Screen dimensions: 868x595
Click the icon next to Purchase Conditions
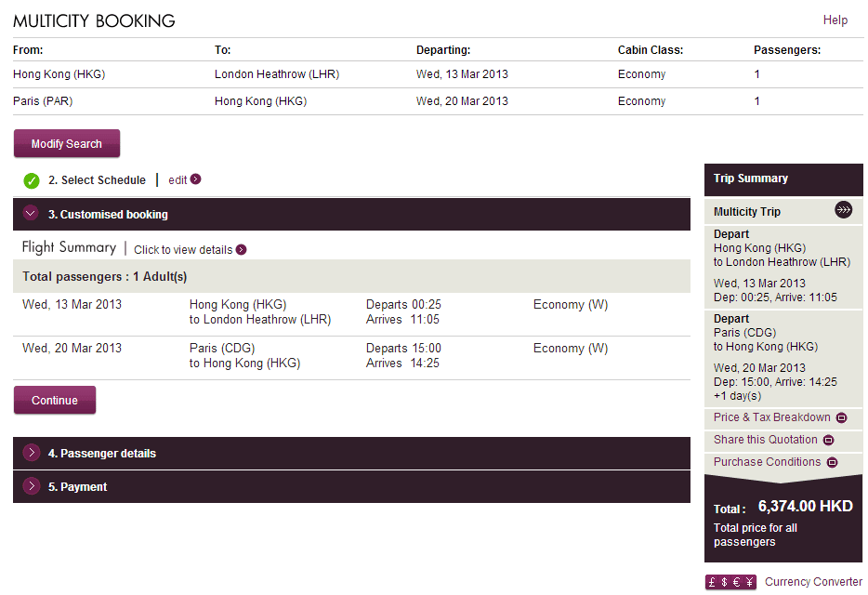point(832,463)
